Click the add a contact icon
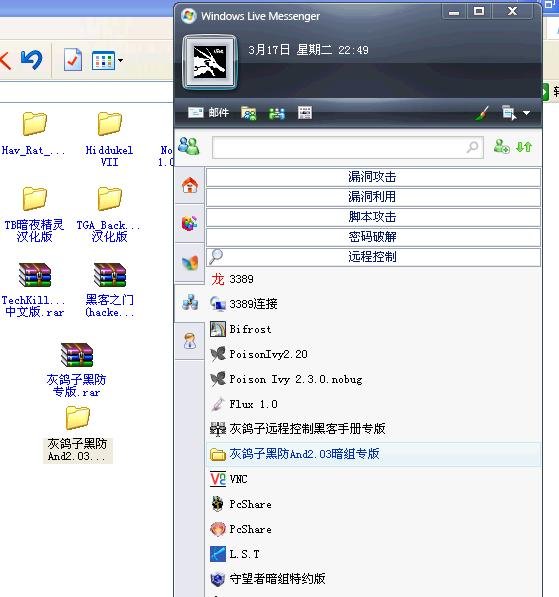Image resolution: width=559 pixels, height=597 pixels. pyautogui.click(x=502, y=146)
